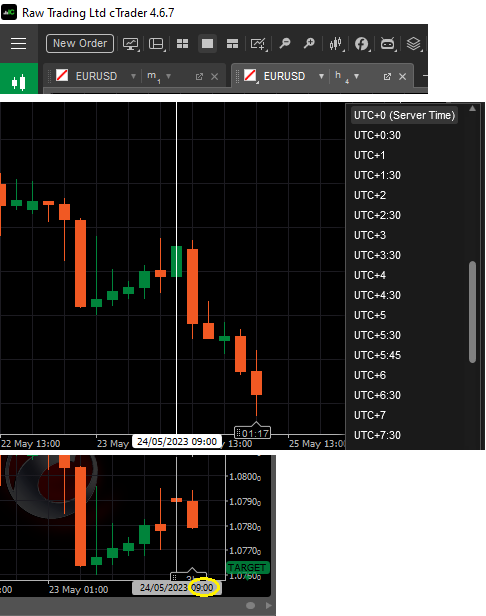Switch to the EURUSD h4 chart tab
The width and height of the screenshot is (486, 616).
[284, 76]
